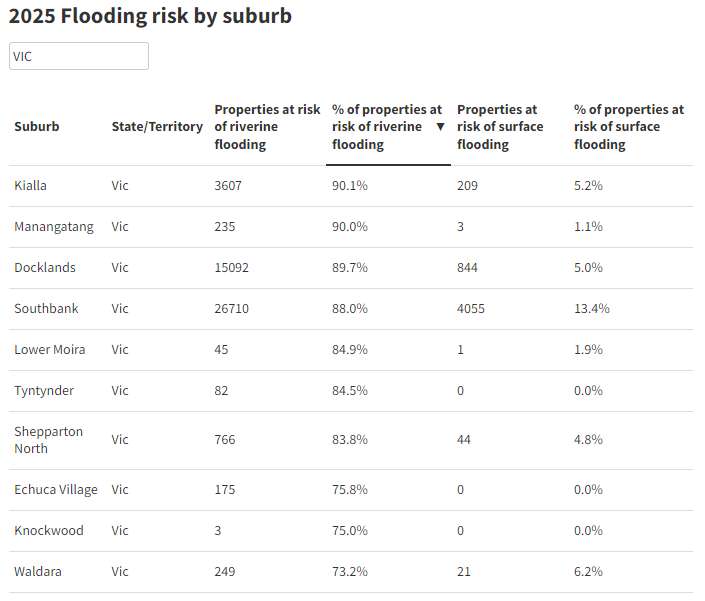Select the Shepparton North row

[x=49, y=440]
